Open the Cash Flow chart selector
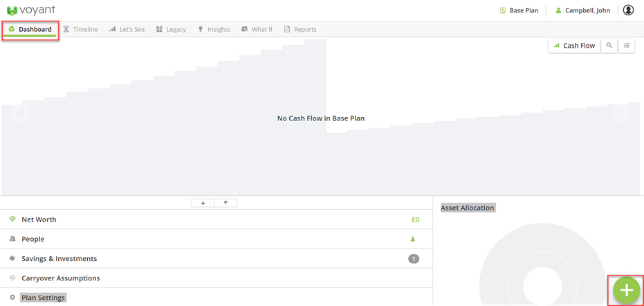Screen dimensions: 644x306 574,46
